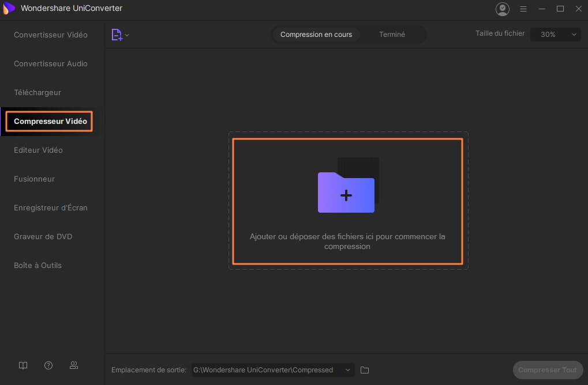The width and height of the screenshot is (588, 385).
Task: Expand the add file dropdown arrow
Action: (127, 35)
